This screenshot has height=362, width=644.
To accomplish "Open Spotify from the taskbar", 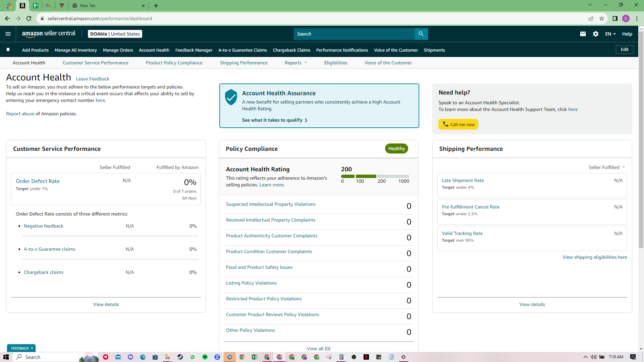I will [x=205, y=357].
